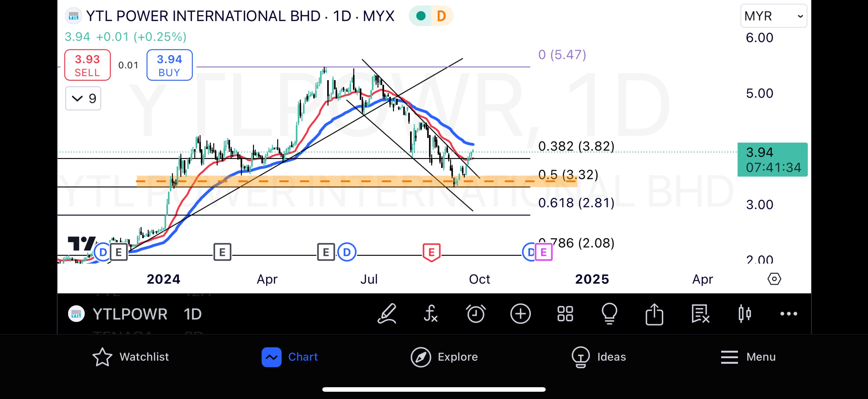Tap the plus compare symbol icon
This screenshot has width=868, height=399.
(520, 313)
